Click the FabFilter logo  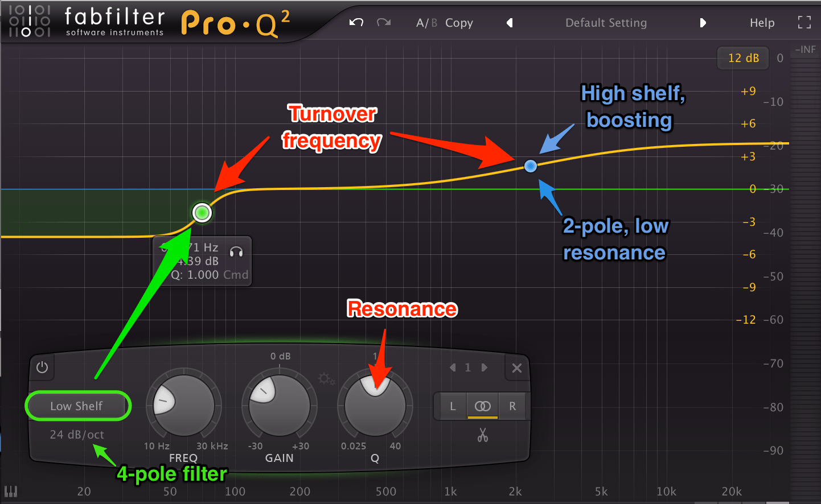(87, 22)
